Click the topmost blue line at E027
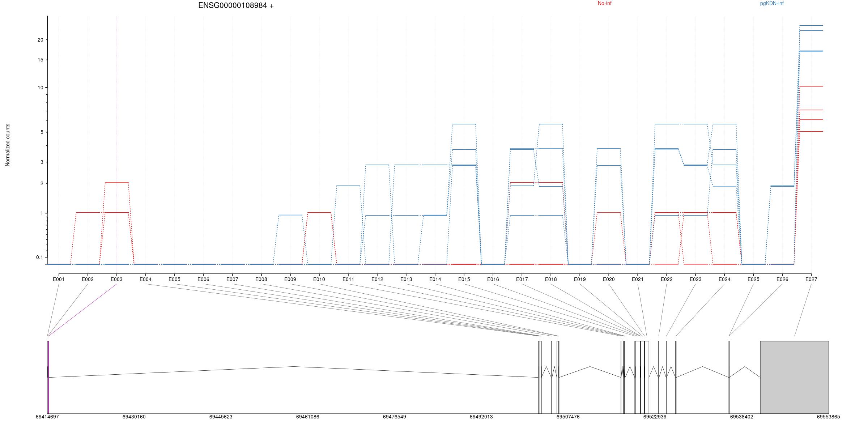This screenshot has width=868, height=434. [x=811, y=26]
